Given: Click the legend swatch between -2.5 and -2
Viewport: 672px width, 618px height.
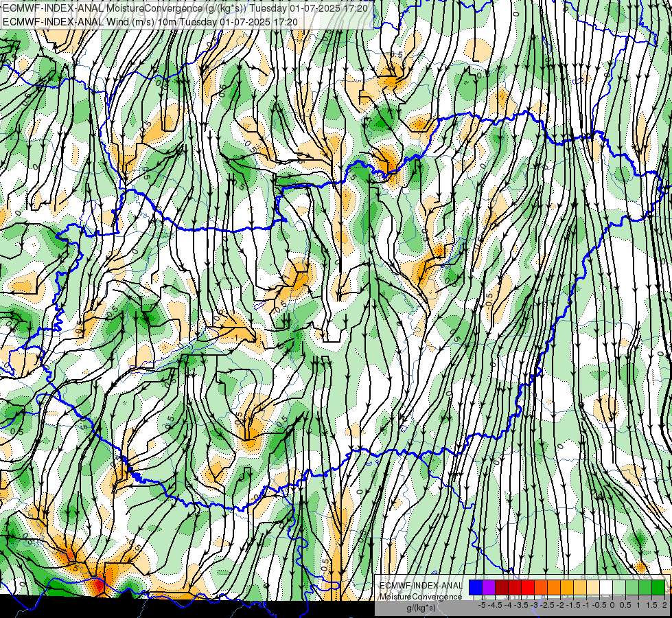Looking at the screenshot, I should [x=554, y=588].
